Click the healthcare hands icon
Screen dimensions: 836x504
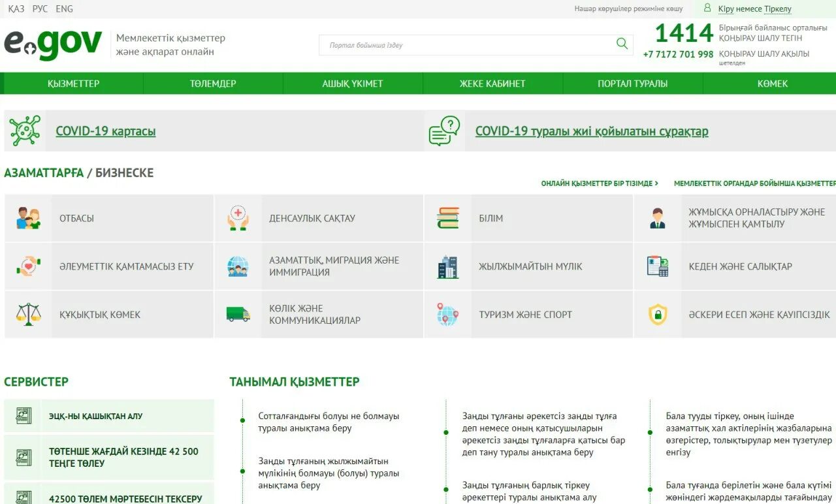point(238,218)
